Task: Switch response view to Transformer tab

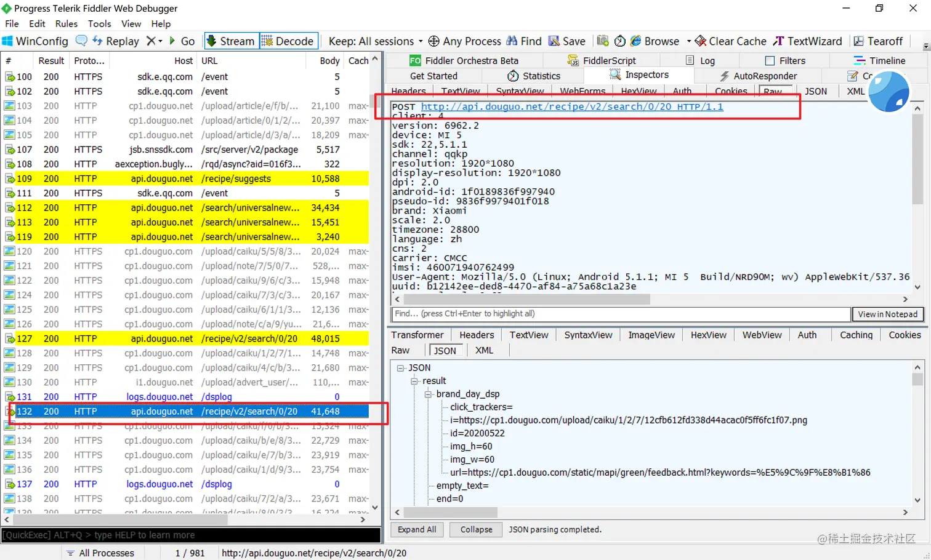Action: click(417, 335)
